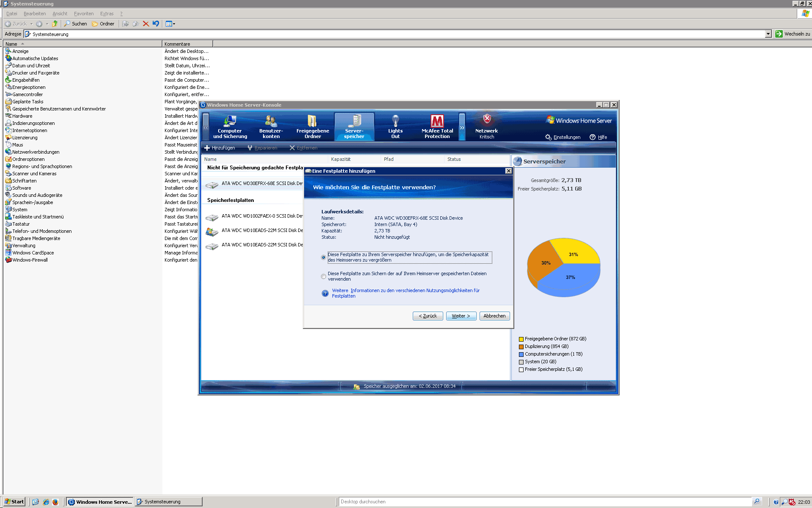The width and height of the screenshot is (812, 508).
Task: Click yellow Freigegebene Ordner legend swatch
Action: pyautogui.click(x=521, y=339)
